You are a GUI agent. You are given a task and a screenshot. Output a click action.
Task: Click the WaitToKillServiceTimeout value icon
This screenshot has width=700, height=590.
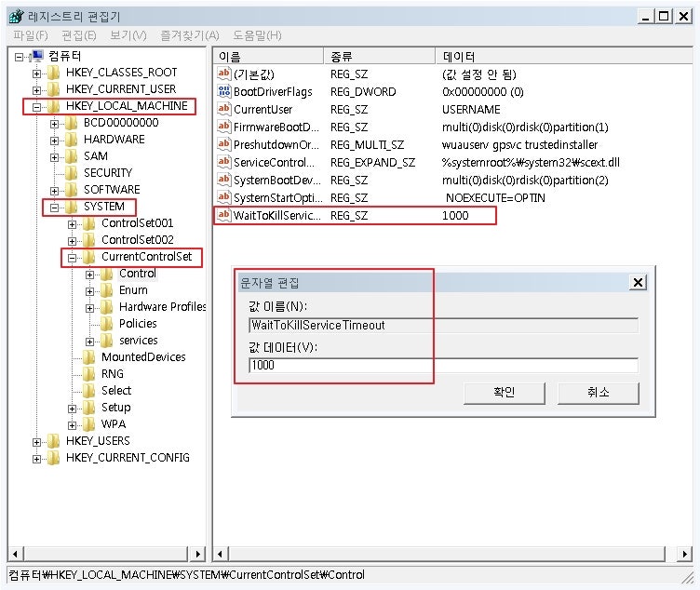[223, 215]
